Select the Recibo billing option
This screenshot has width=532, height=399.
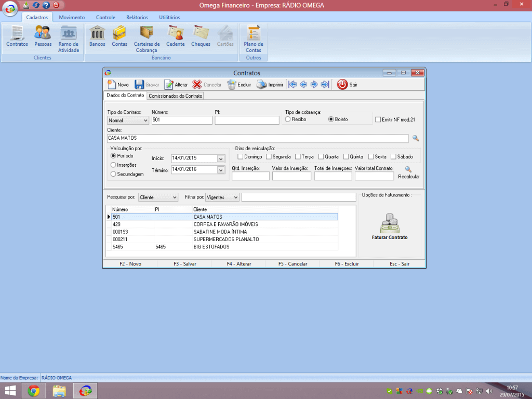pyautogui.click(x=288, y=119)
